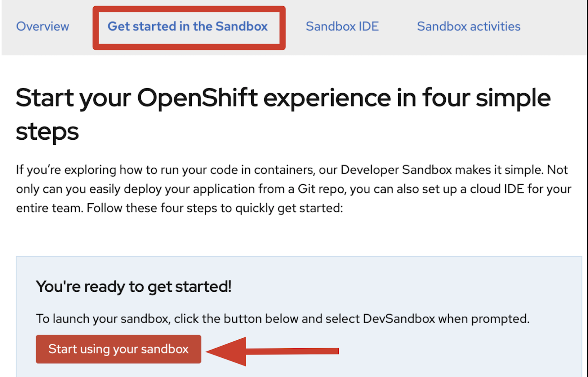Select the Get started in the Sandbox tab
Screen dimensions: 588x377
coord(187,27)
